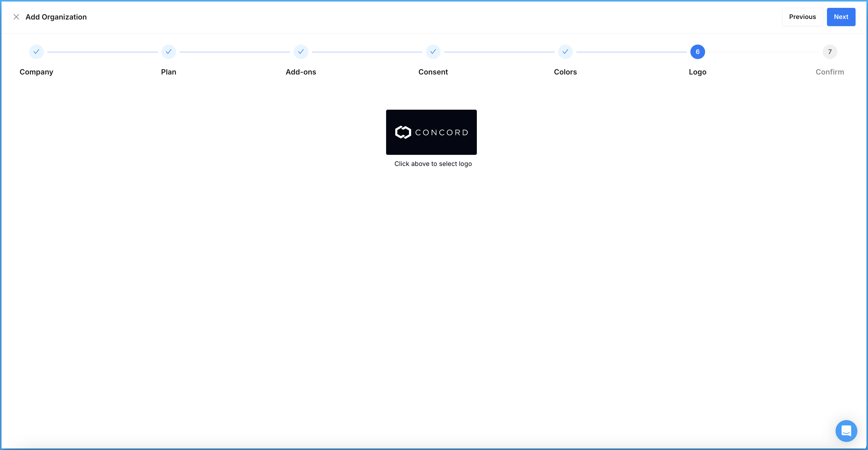The image size is (868, 450).
Task: Click the 'Add Organization' title text
Action: [56, 17]
